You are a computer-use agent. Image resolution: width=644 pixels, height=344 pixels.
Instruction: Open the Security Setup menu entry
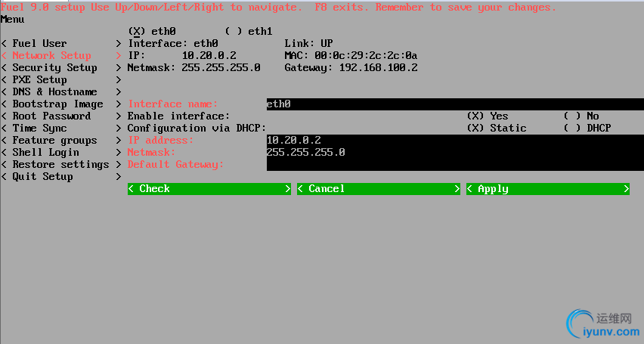coord(62,68)
